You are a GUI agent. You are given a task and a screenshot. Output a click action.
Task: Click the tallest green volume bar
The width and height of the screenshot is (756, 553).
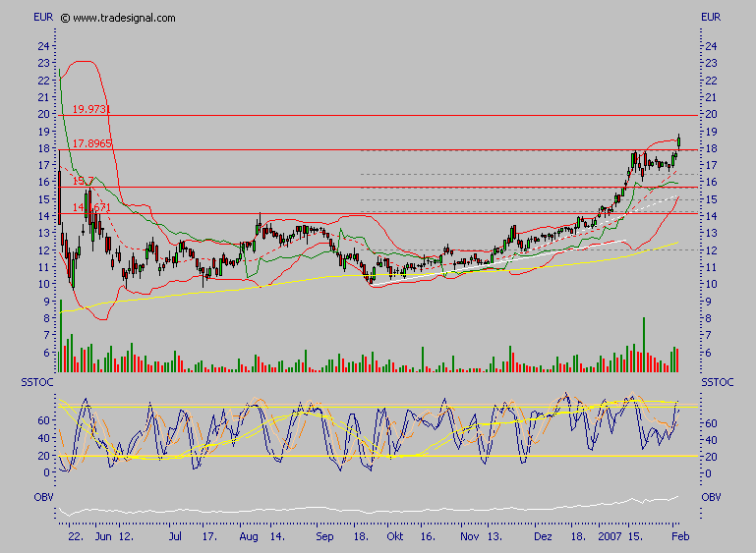(x=644, y=344)
